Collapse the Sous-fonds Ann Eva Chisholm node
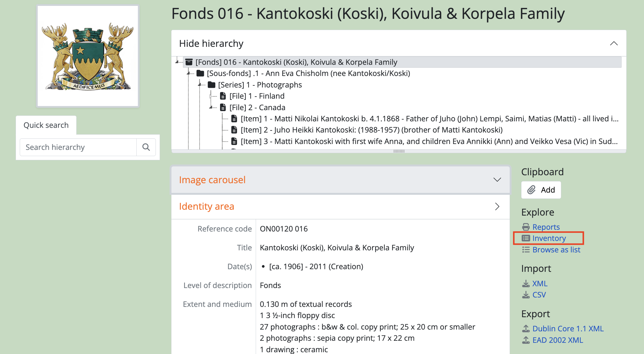This screenshot has width=644, height=354. (188, 73)
